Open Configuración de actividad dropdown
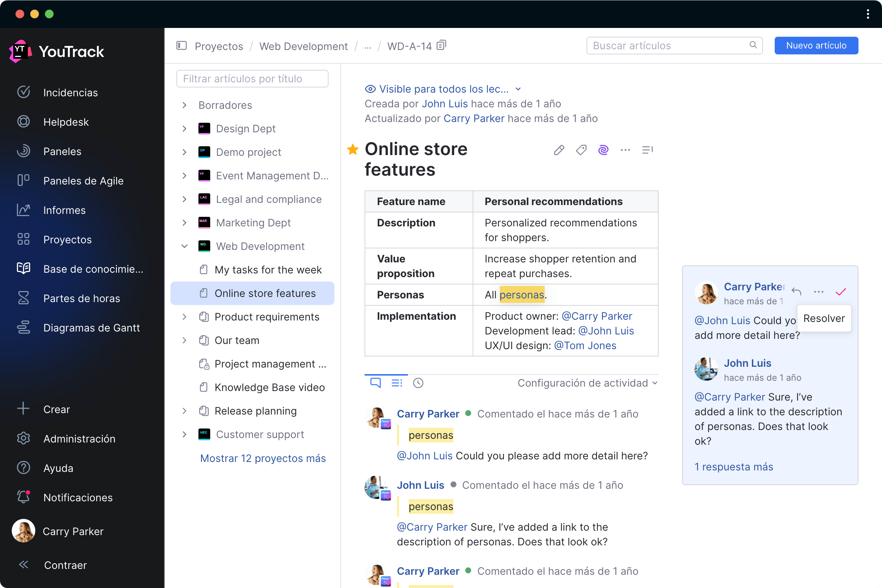Image resolution: width=882 pixels, height=588 pixels. click(586, 383)
